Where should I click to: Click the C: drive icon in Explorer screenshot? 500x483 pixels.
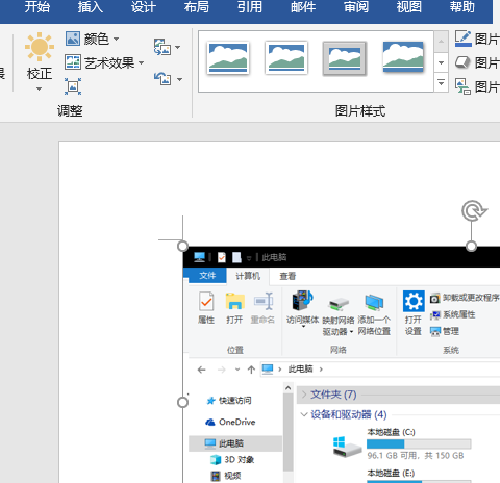[347, 447]
